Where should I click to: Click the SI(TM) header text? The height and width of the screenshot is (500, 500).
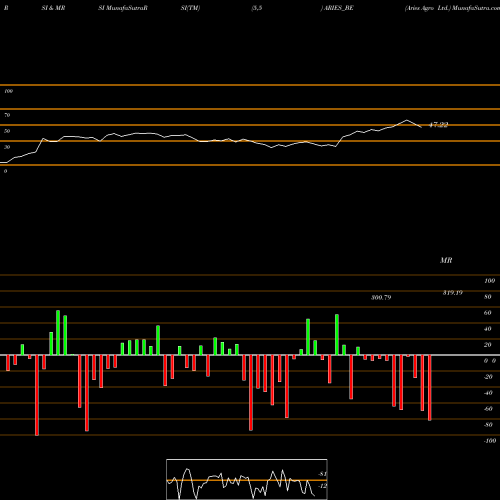tap(190, 8)
